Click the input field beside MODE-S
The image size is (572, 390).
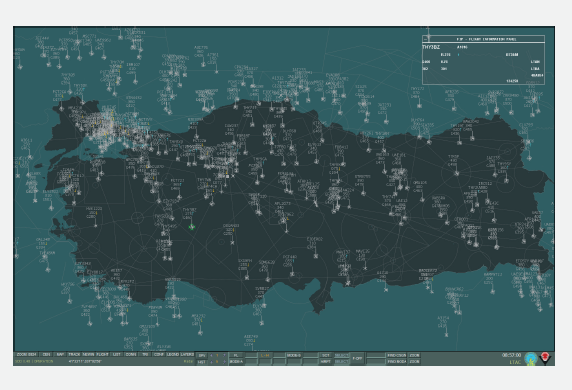tap(310, 355)
